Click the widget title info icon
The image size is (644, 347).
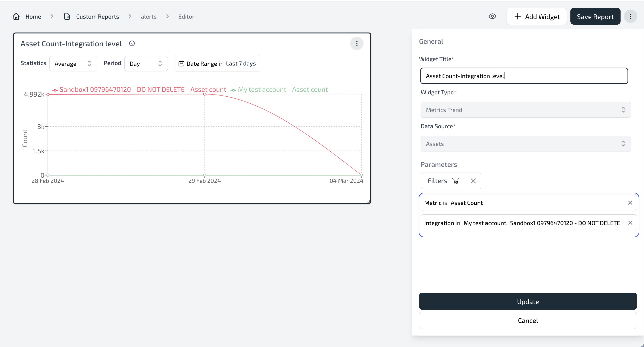[132, 43]
